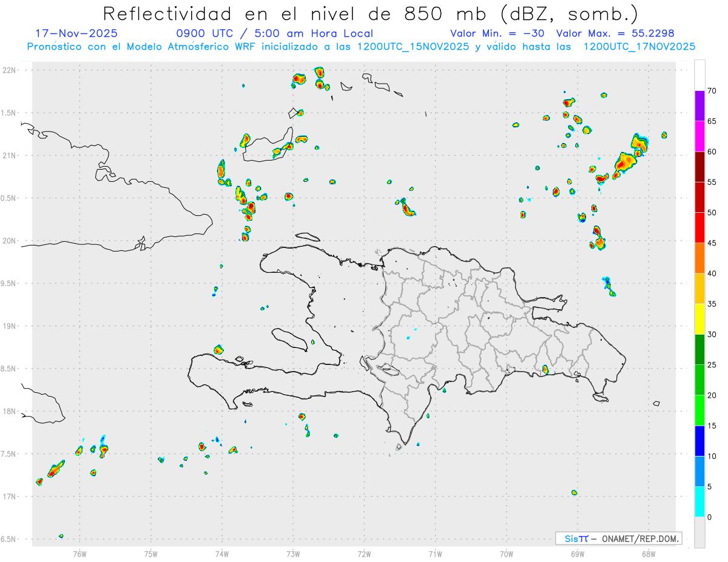Click the purple 65–70 dBZ colorbar segment
This screenshot has width=728, height=562.
699,106
